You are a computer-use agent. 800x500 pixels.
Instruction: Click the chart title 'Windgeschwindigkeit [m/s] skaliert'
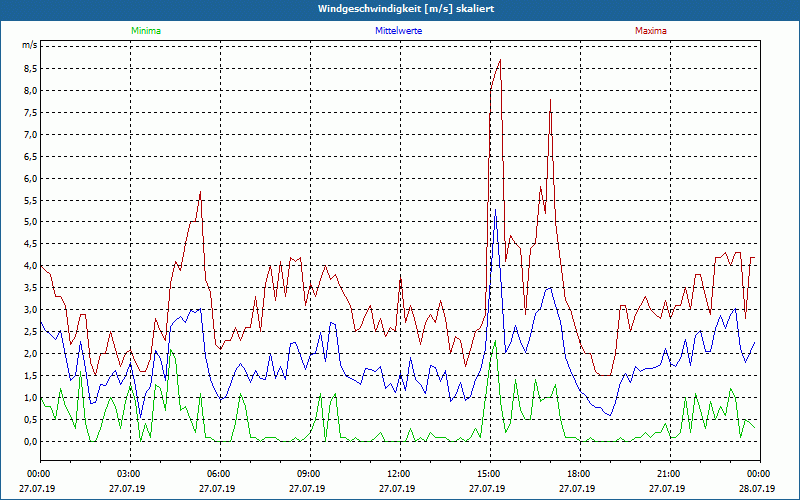click(406, 9)
